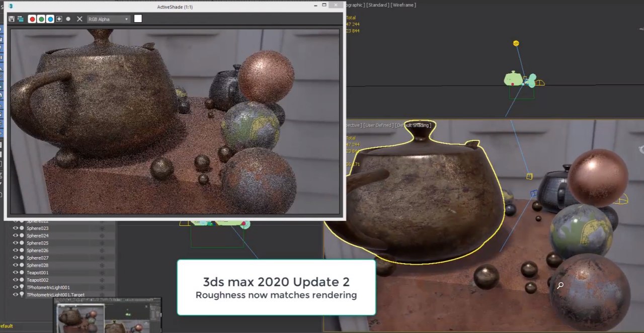Save the ActiveShade rendered image

(x=12, y=19)
